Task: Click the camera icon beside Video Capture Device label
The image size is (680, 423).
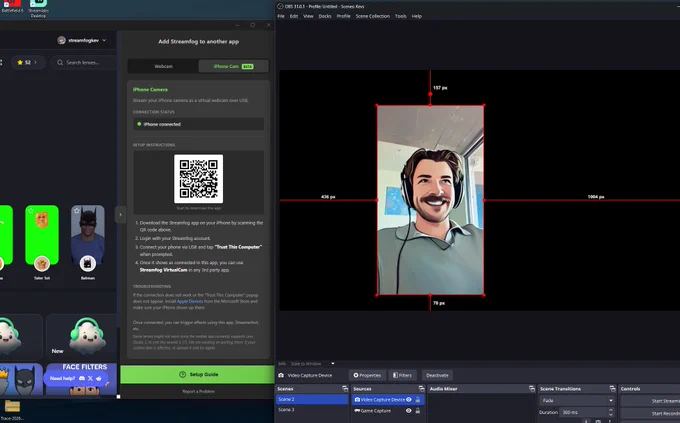Action: 281,375
